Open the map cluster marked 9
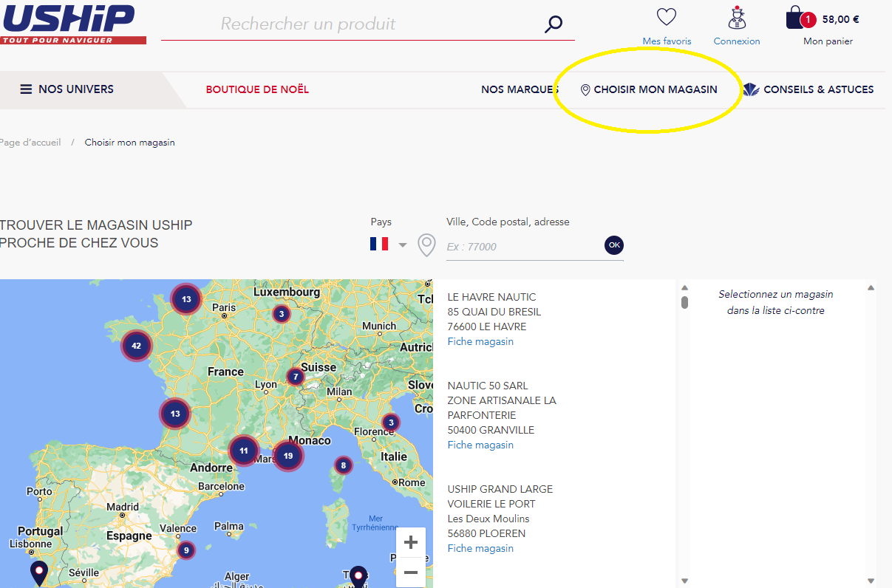The image size is (892, 588). (185, 550)
